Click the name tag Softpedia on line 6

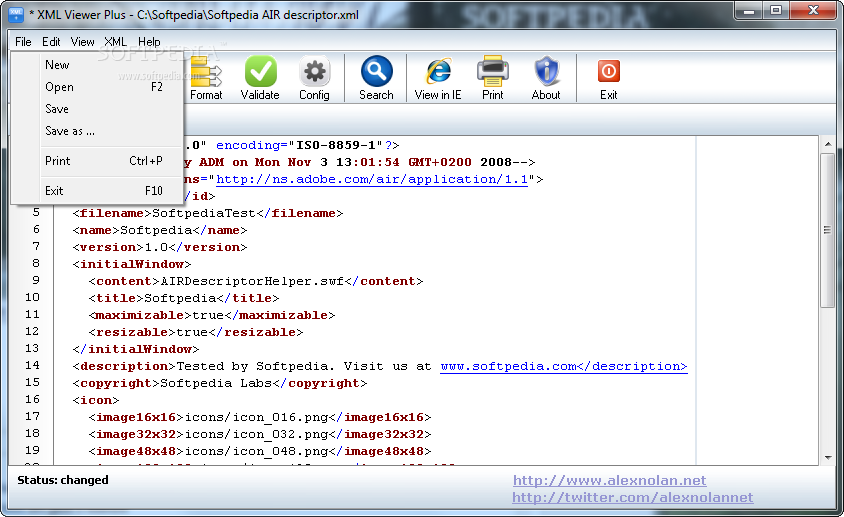click(160, 230)
